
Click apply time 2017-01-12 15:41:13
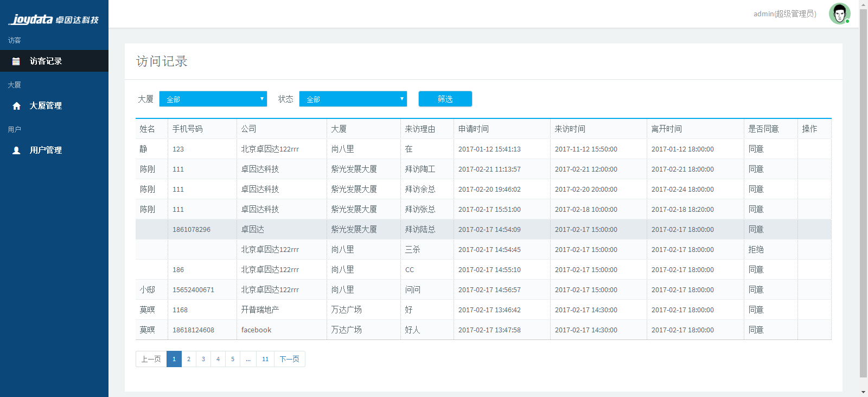(489, 149)
